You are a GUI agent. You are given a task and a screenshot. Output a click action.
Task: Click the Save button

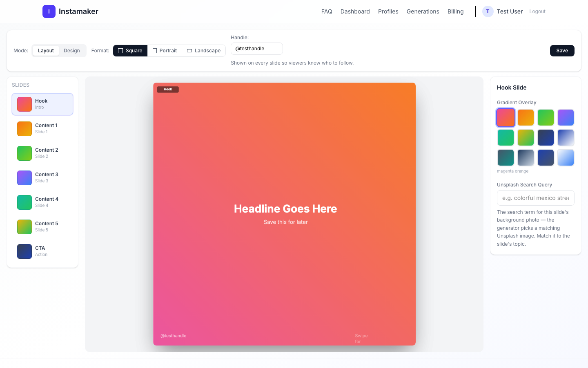pos(562,51)
